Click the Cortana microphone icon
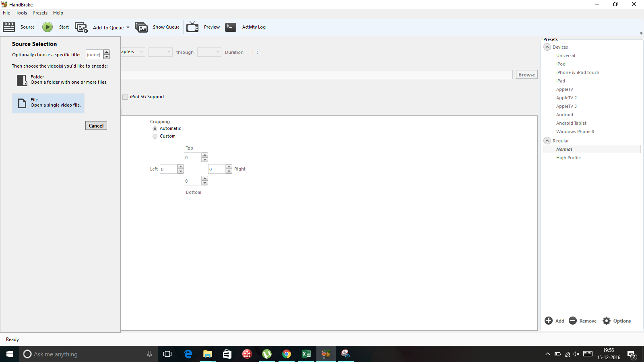Image resolution: width=644 pixels, height=362 pixels. point(149,354)
